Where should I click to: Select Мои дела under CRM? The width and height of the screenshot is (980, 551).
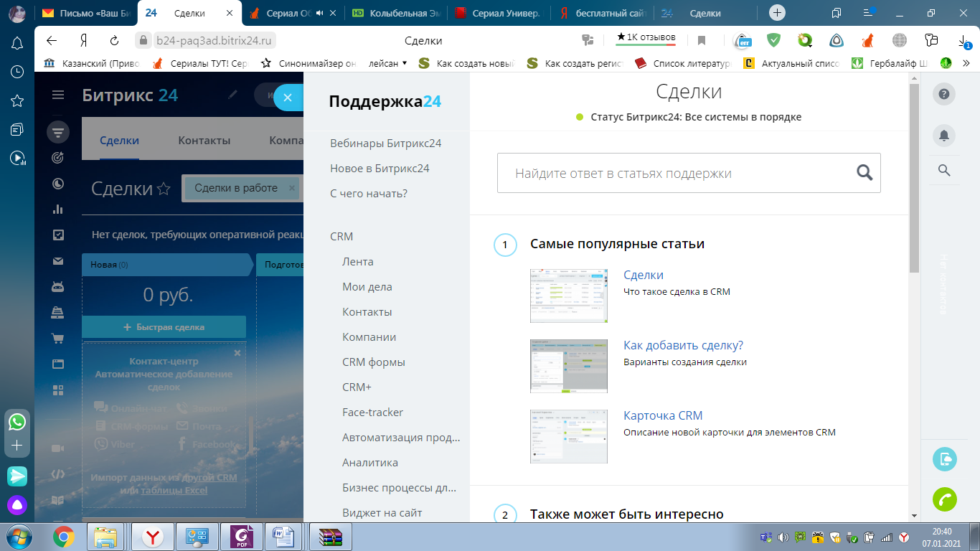point(367,287)
